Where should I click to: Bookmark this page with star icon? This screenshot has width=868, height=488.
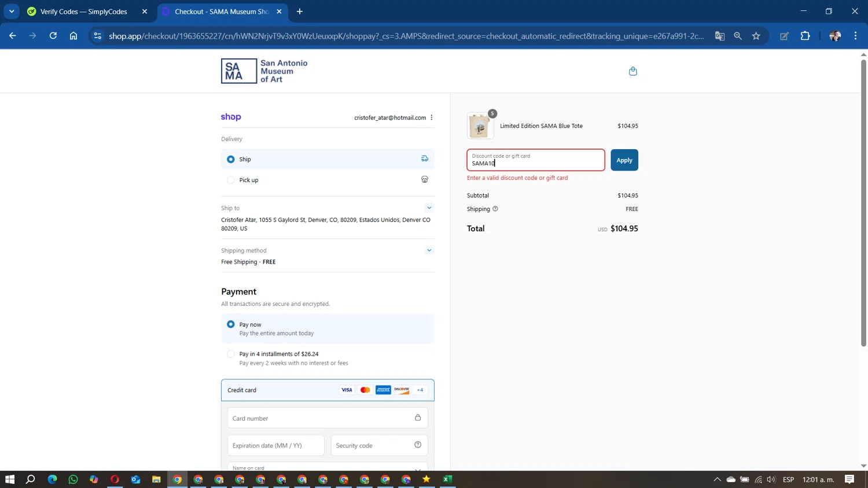756,36
